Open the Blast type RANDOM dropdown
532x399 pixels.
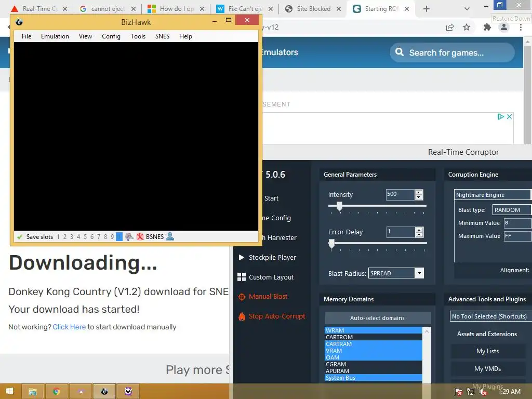click(x=512, y=210)
